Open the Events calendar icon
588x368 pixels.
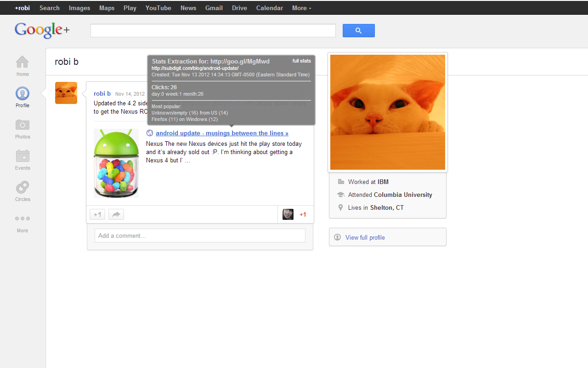(x=22, y=156)
